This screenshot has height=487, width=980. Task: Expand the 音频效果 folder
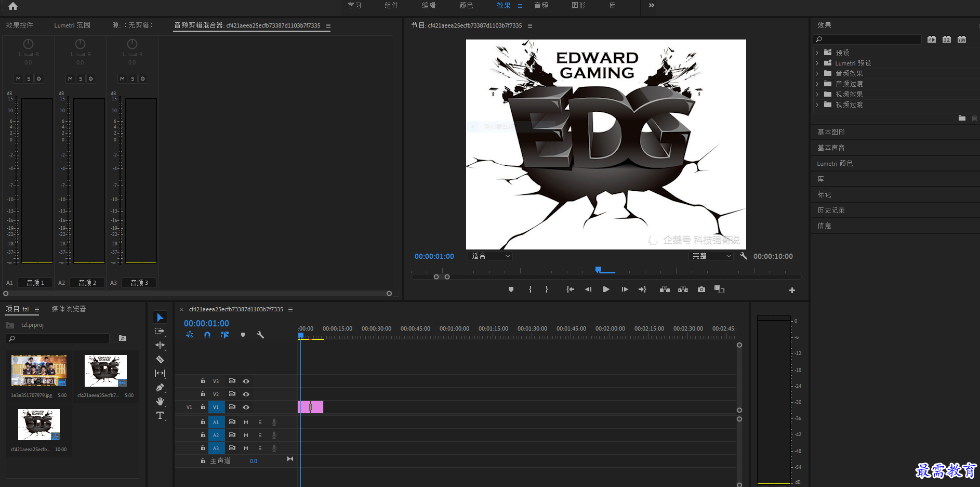click(x=817, y=73)
